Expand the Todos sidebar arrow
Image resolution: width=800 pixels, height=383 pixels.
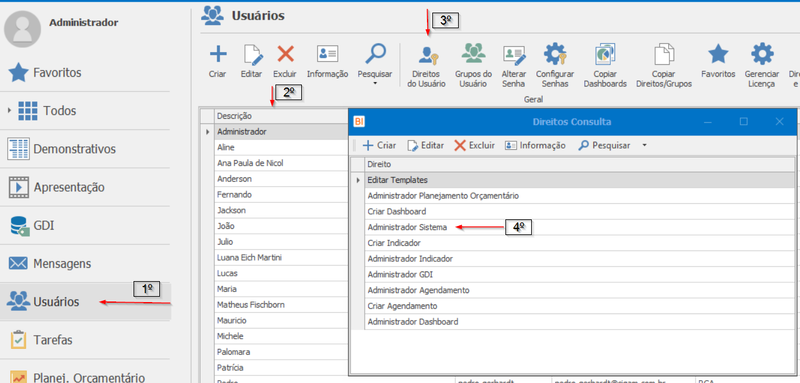[x=9, y=111]
